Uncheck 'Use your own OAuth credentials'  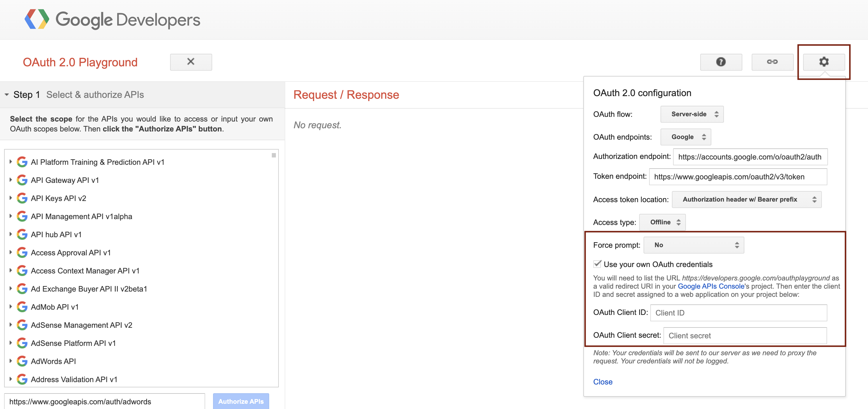point(597,264)
